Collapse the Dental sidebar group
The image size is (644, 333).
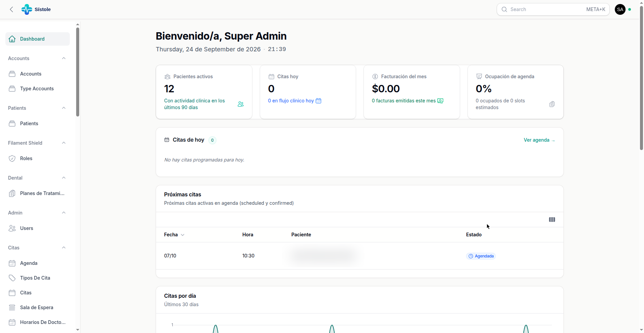click(64, 178)
